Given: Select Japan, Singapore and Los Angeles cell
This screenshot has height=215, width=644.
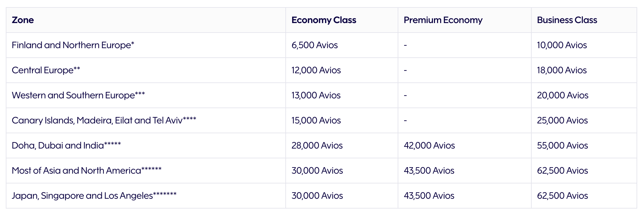Looking at the screenshot, I should 94,196.
